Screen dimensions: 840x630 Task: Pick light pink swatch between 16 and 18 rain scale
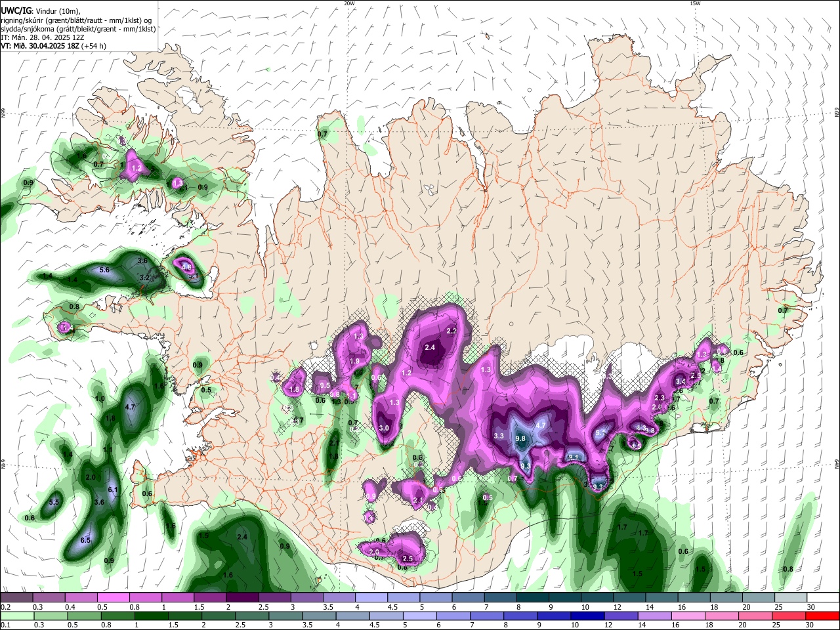pyautogui.click(x=690, y=616)
